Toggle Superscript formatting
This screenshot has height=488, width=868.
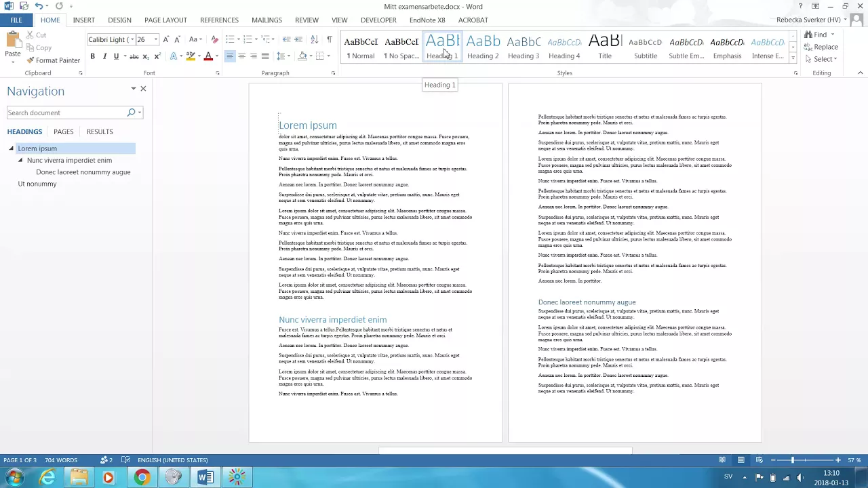(x=157, y=56)
